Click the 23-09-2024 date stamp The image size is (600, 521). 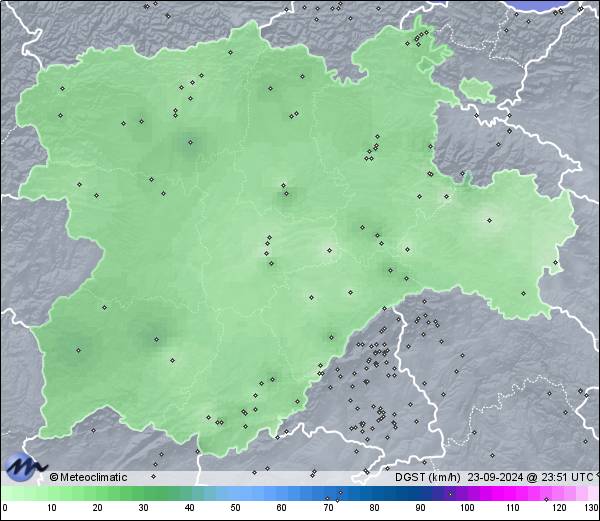coord(495,477)
